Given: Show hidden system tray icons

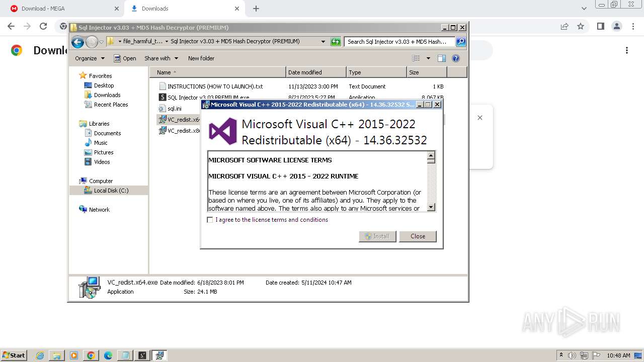Looking at the screenshot, I should click(561, 355).
